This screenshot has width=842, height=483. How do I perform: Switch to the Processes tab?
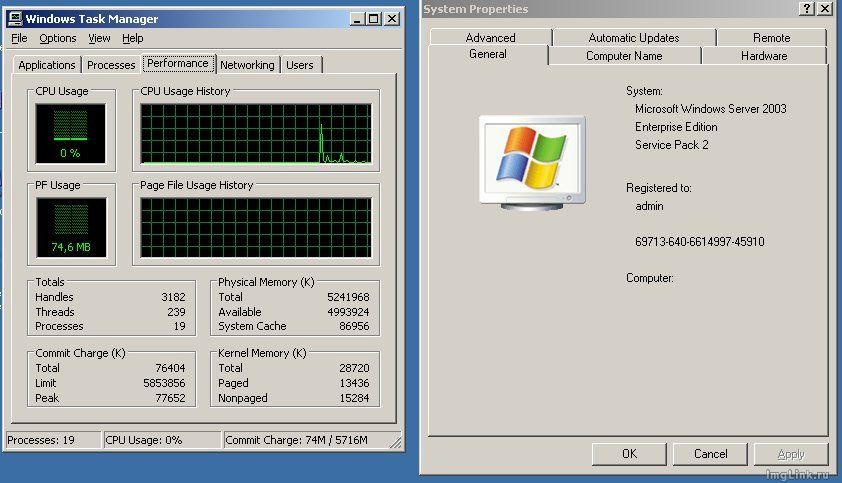tap(111, 65)
